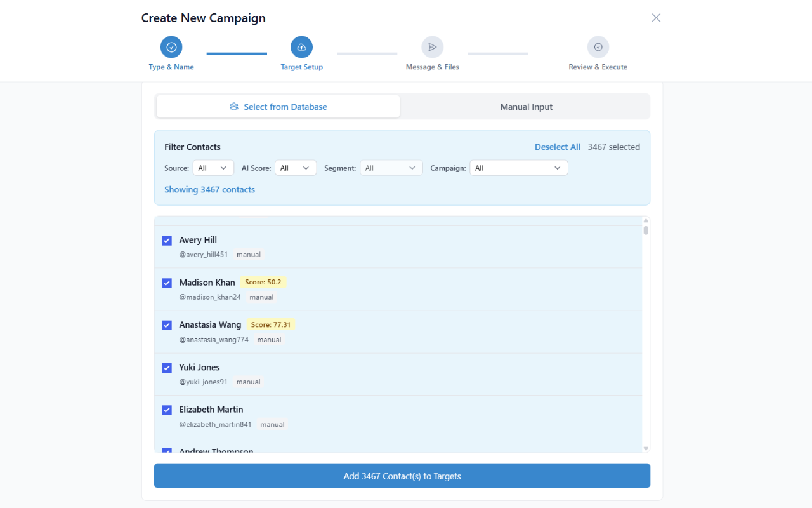This screenshot has width=812, height=508.
Task: Click Add 3467 Contact(s) to Targets button
Action: pyautogui.click(x=402, y=476)
